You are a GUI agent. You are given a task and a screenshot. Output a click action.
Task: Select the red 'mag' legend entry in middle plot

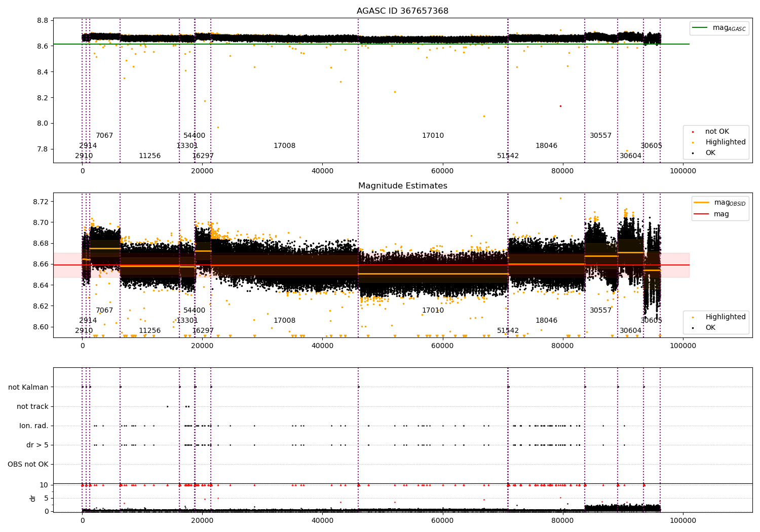pos(711,214)
